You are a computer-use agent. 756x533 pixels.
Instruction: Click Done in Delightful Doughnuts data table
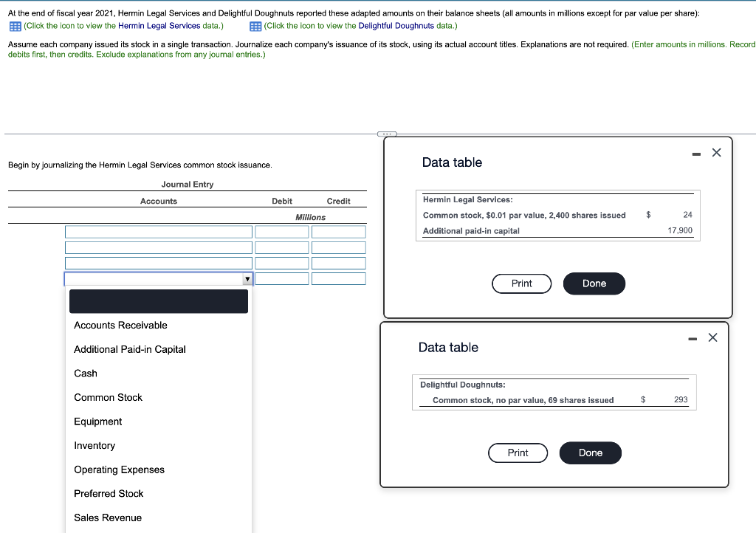coord(590,453)
